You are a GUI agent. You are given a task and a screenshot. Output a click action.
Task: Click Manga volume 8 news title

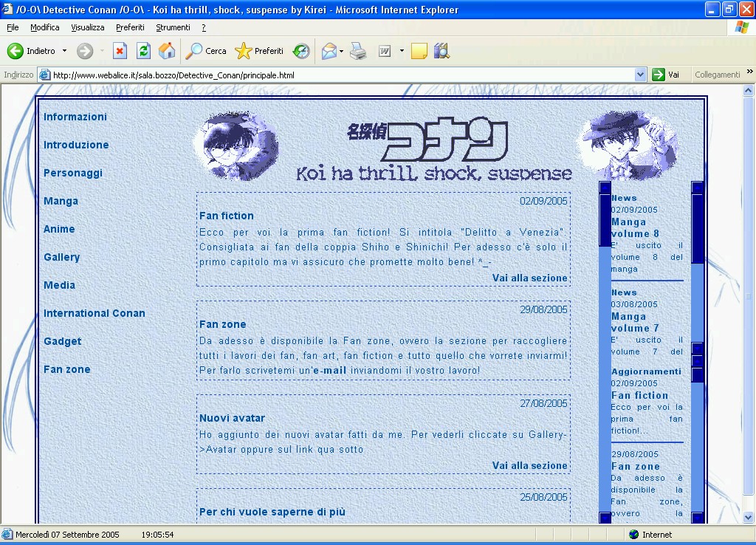coord(635,227)
